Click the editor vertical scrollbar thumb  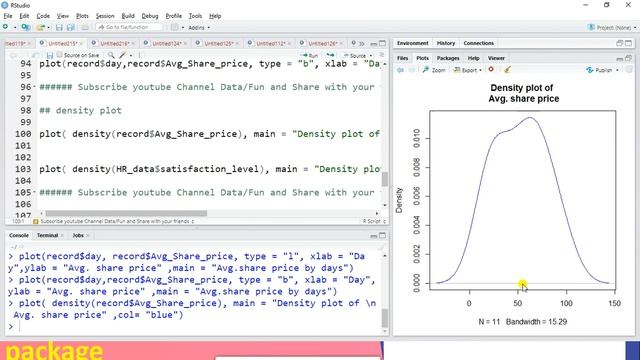coord(384,179)
